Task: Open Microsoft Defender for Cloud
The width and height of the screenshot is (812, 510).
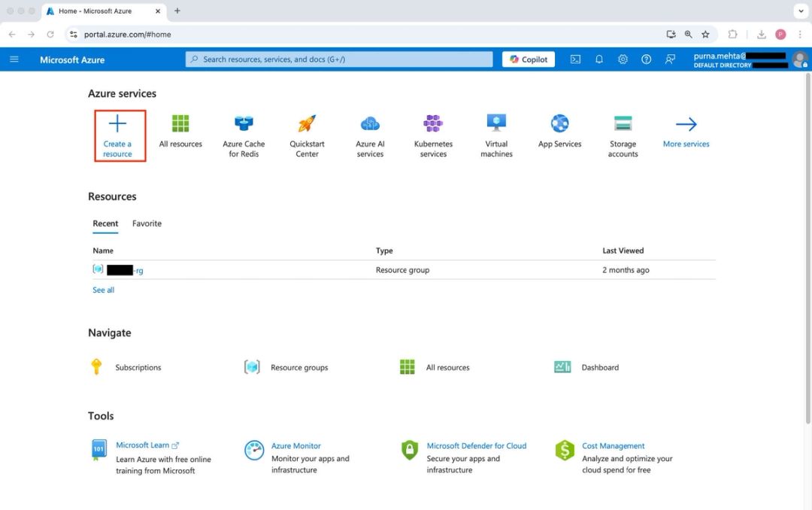Action: 477,445
